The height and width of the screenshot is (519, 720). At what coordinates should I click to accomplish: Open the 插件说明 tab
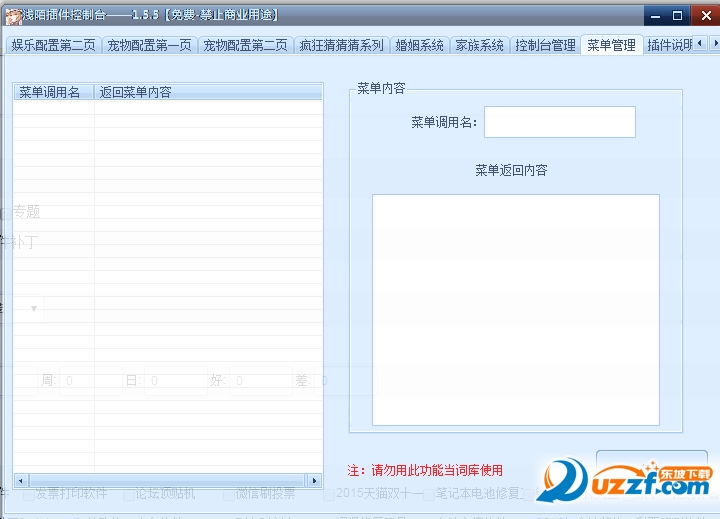click(x=668, y=45)
